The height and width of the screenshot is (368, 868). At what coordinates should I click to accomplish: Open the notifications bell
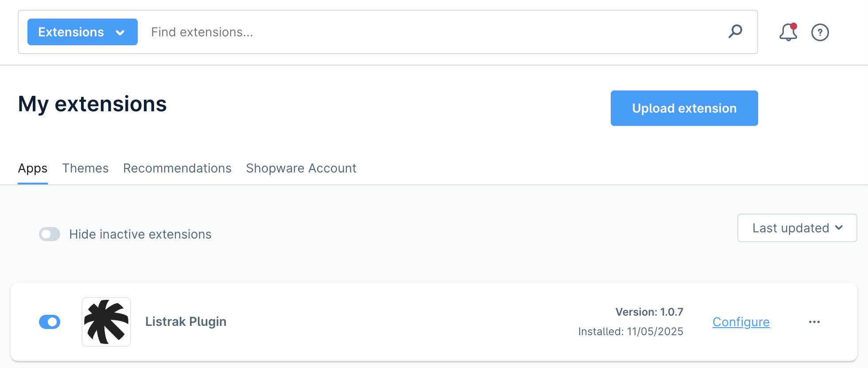pos(788,32)
